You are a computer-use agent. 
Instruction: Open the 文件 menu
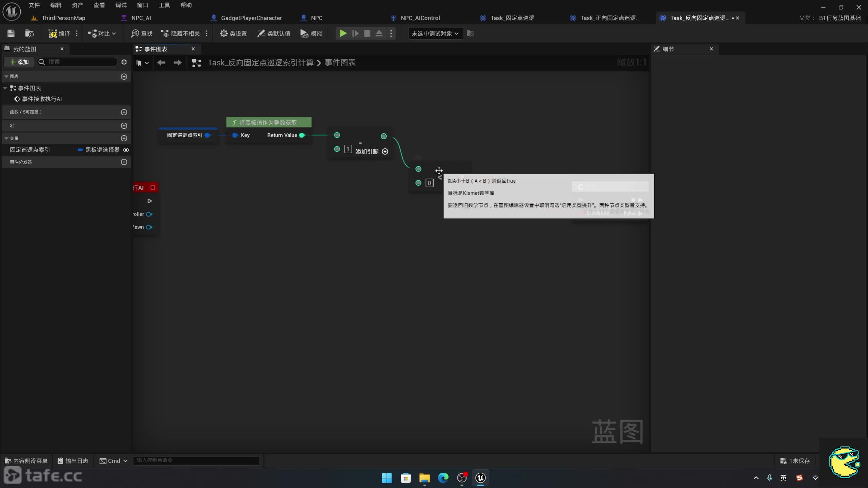[34, 5]
